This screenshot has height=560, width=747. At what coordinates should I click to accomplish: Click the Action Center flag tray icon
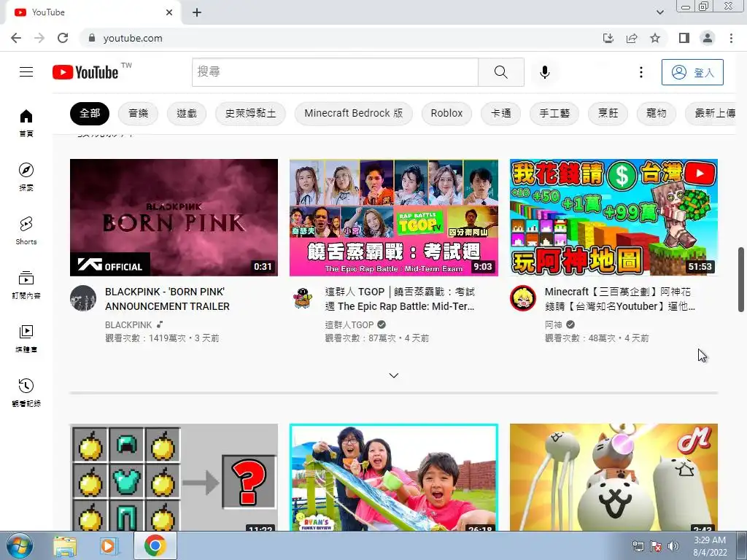pos(656,546)
